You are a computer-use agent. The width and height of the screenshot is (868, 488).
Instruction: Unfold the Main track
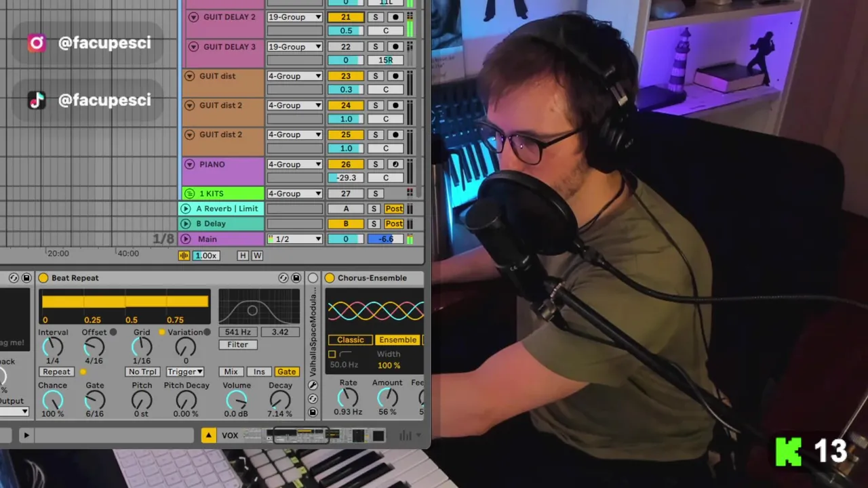pos(186,239)
